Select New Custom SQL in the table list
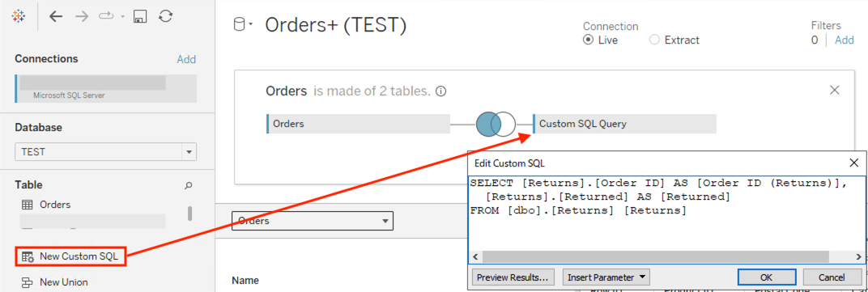The width and height of the screenshot is (868, 292). (x=72, y=256)
